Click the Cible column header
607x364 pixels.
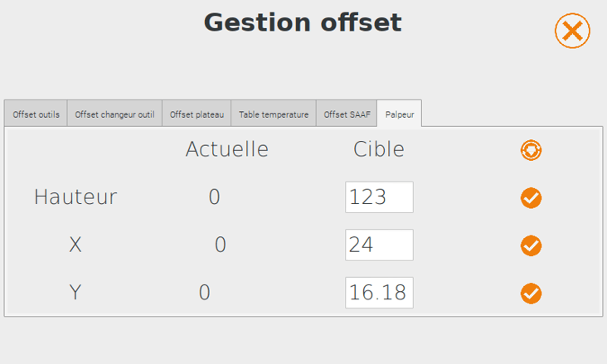(379, 149)
